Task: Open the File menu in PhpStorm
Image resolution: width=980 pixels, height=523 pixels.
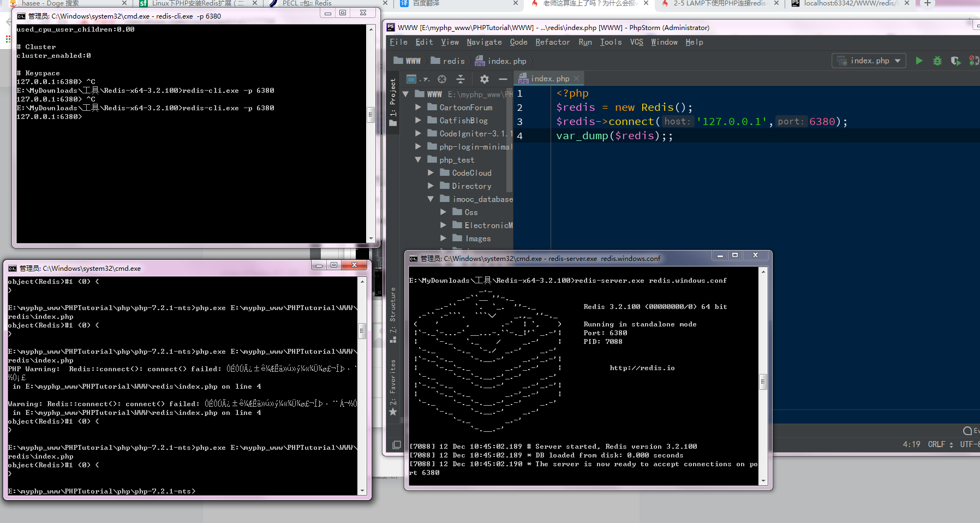Action: click(x=398, y=42)
